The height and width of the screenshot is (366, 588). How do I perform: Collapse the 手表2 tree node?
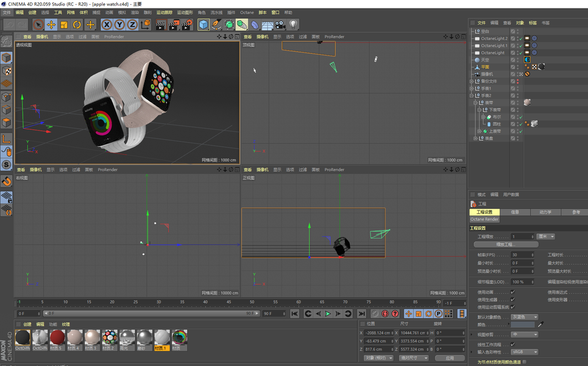coord(472,96)
